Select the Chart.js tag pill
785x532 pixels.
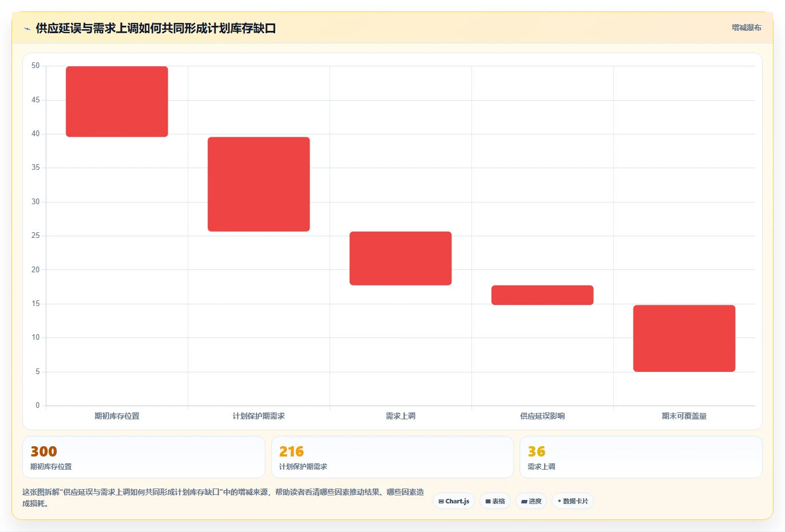454,501
